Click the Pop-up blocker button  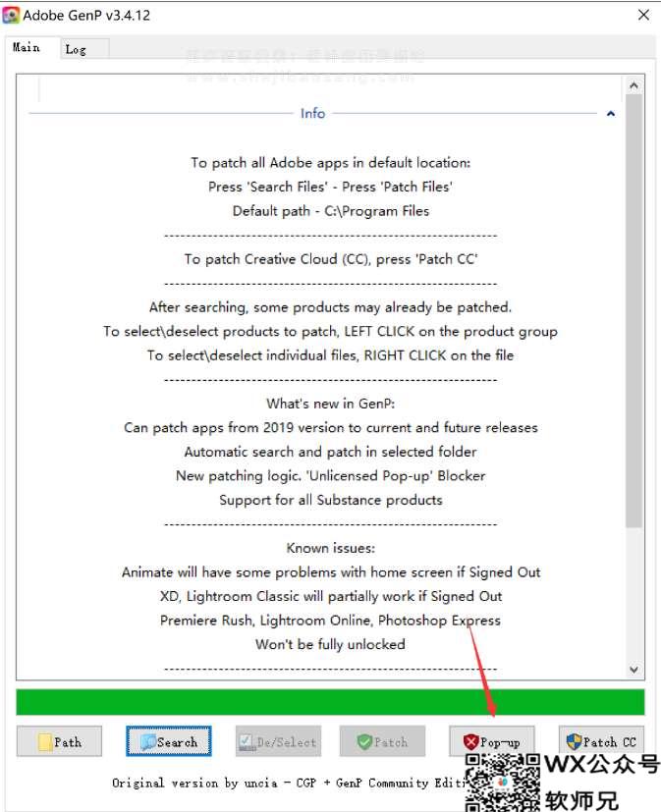[x=492, y=741]
